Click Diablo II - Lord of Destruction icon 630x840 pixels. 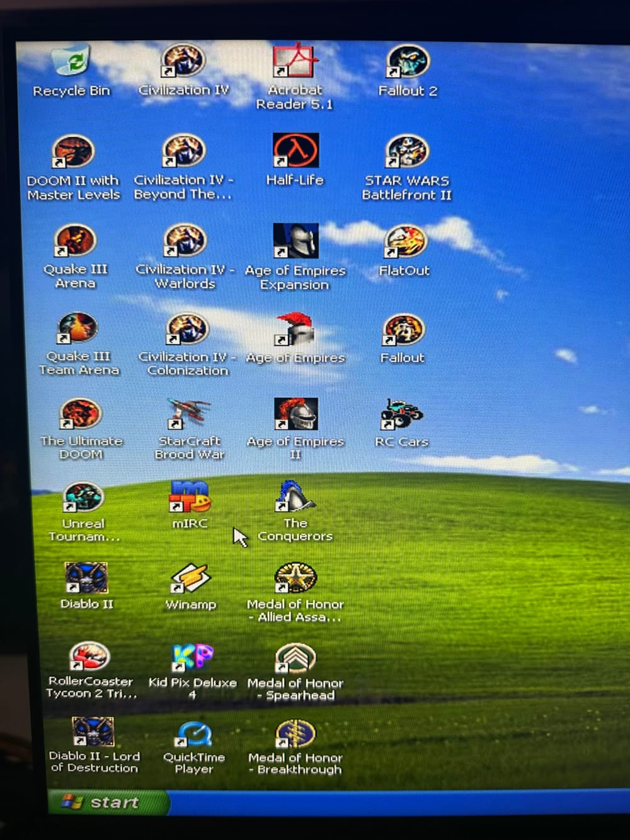[93, 733]
